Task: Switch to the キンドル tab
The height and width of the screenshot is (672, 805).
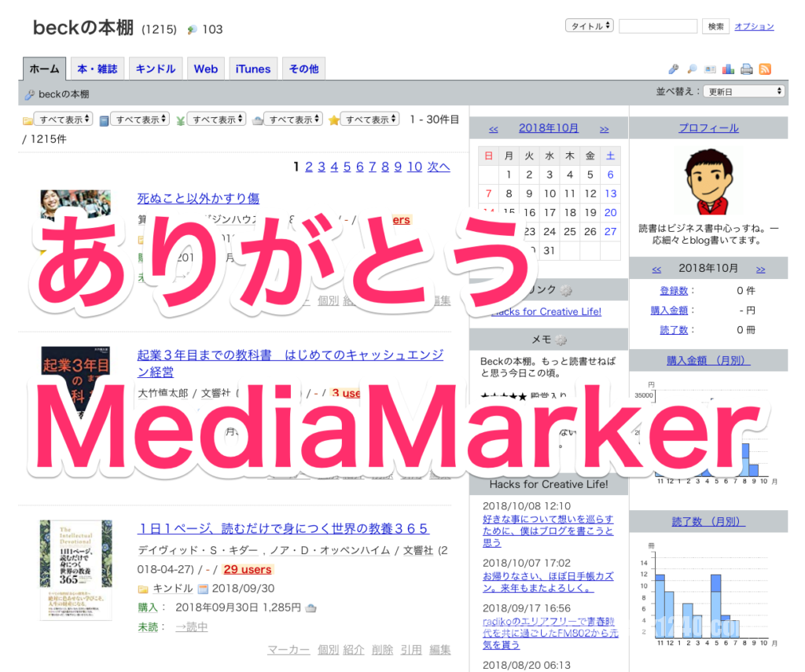Action: point(156,69)
